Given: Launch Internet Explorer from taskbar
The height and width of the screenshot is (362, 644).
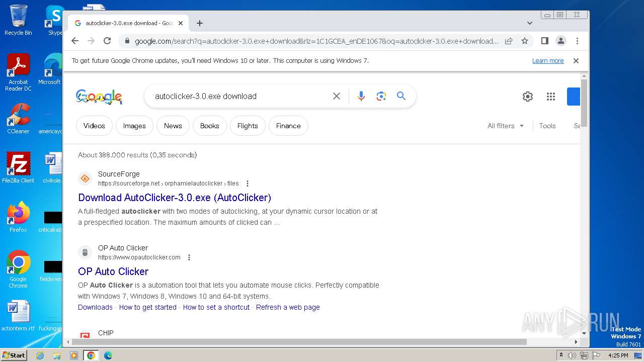Looking at the screenshot, I should coord(40,355).
